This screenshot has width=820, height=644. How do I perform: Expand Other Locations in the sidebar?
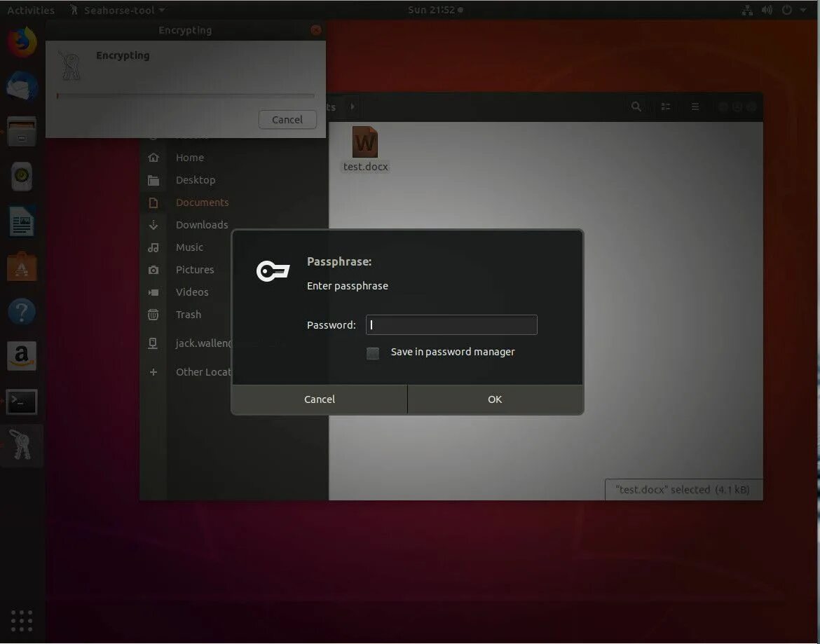[203, 371]
